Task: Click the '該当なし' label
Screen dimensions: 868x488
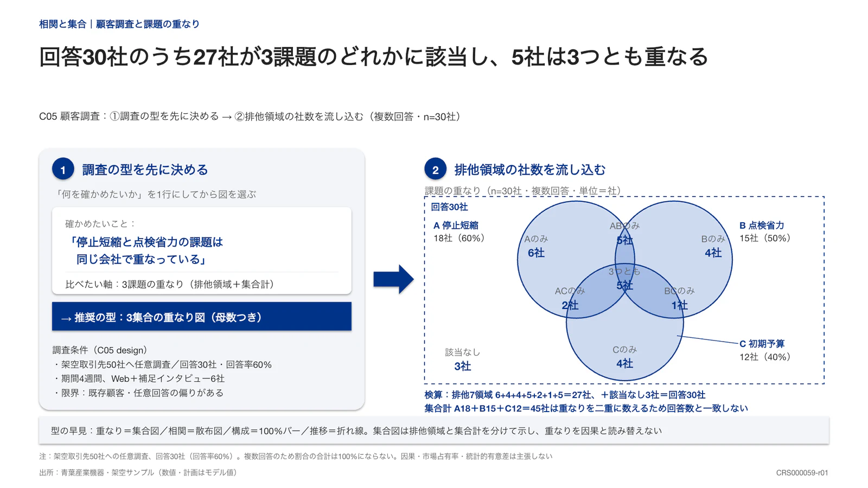Action: point(462,352)
